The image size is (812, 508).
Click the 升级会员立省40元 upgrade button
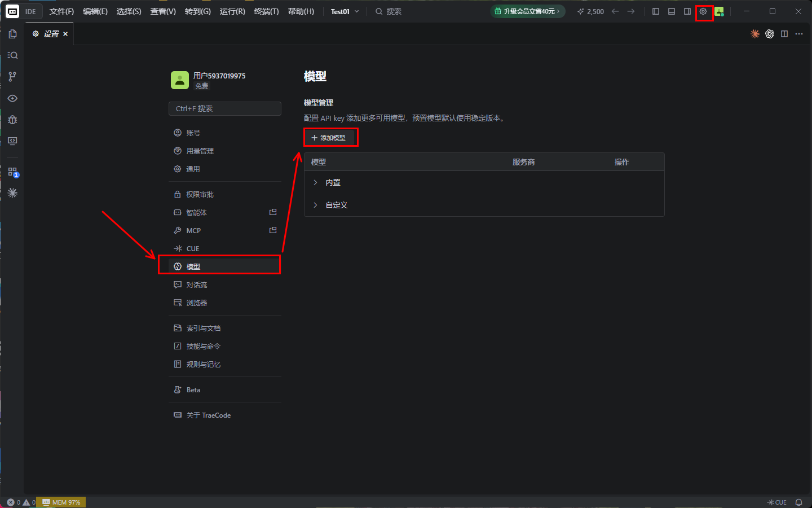(528, 11)
